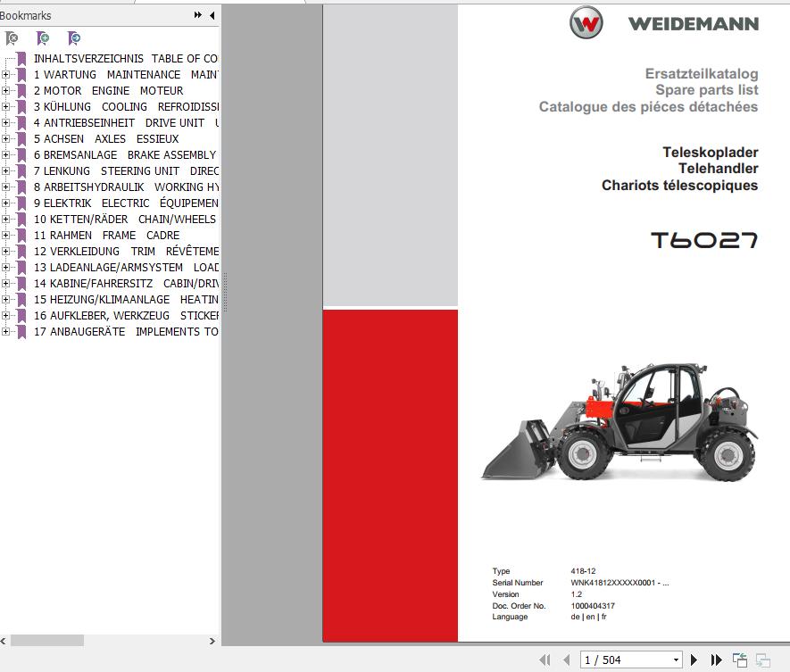The height and width of the screenshot is (672, 790).
Task: Expand the 12 VERKLEIDUNG TRIM bookmark
Action: [x=5, y=252]
